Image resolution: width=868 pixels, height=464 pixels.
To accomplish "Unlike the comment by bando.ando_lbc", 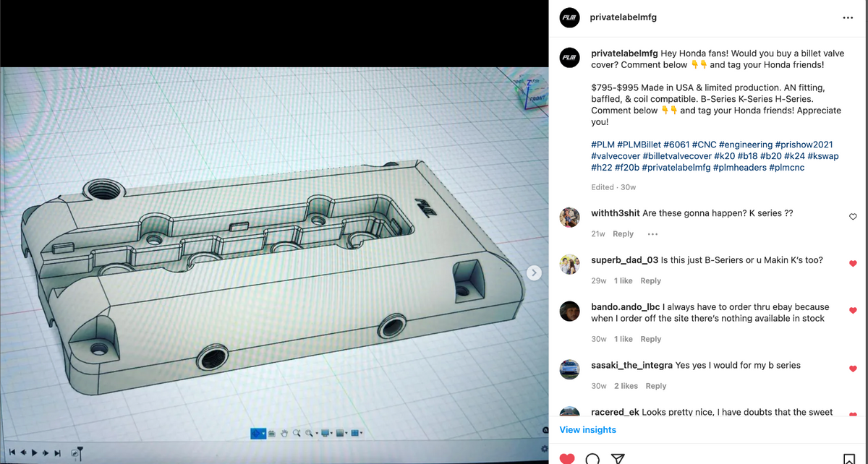I will (853, 311).
